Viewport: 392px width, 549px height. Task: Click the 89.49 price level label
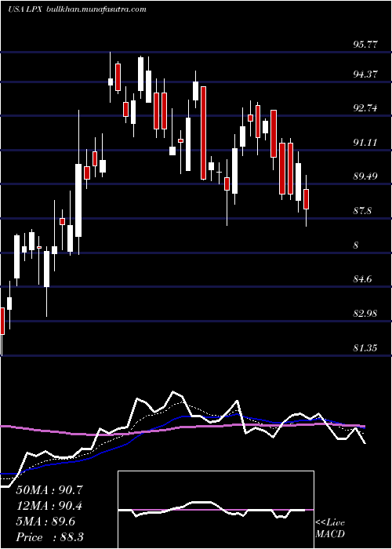click(365, 176)
